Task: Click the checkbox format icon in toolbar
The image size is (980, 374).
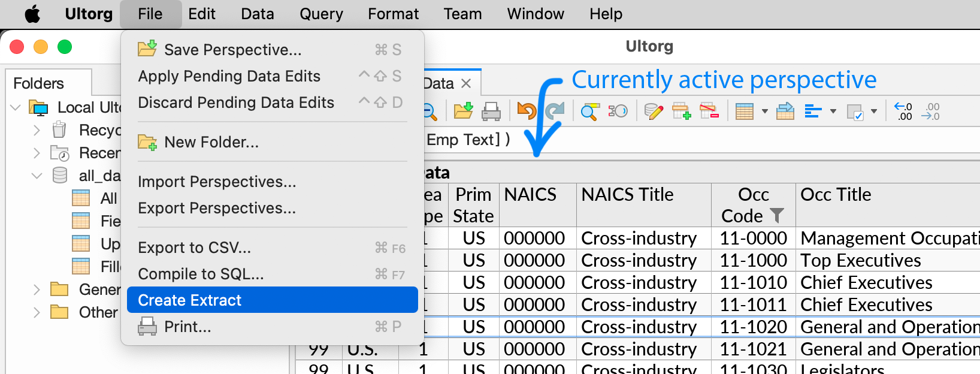Action: tap(855, 111)
